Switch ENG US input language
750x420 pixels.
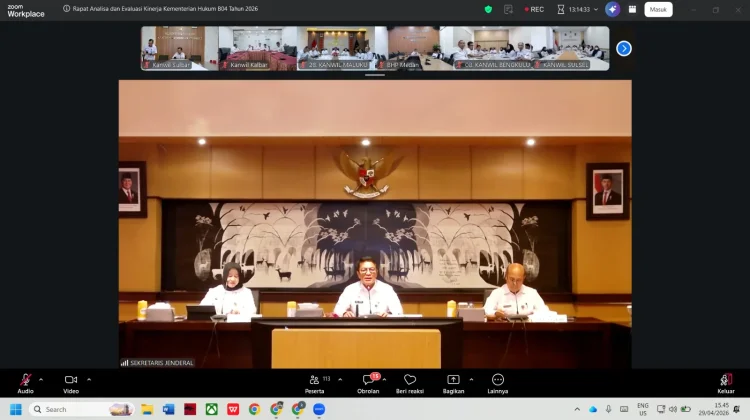[x=643, y=409]
